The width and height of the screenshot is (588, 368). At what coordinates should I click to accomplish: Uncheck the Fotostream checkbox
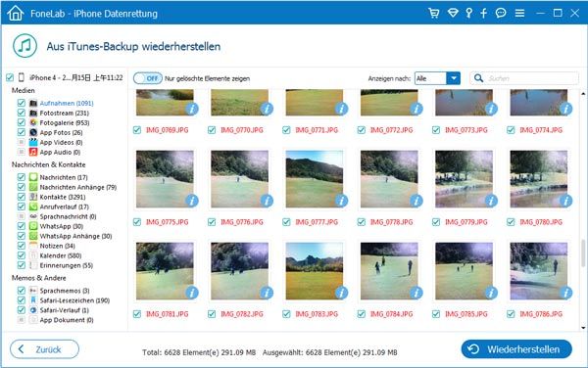[22, 113]
